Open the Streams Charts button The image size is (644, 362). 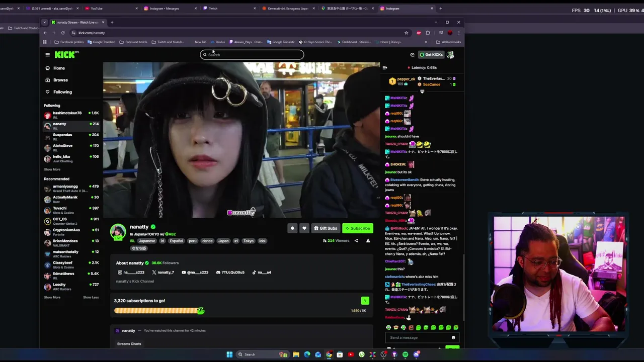pos(129,344)
